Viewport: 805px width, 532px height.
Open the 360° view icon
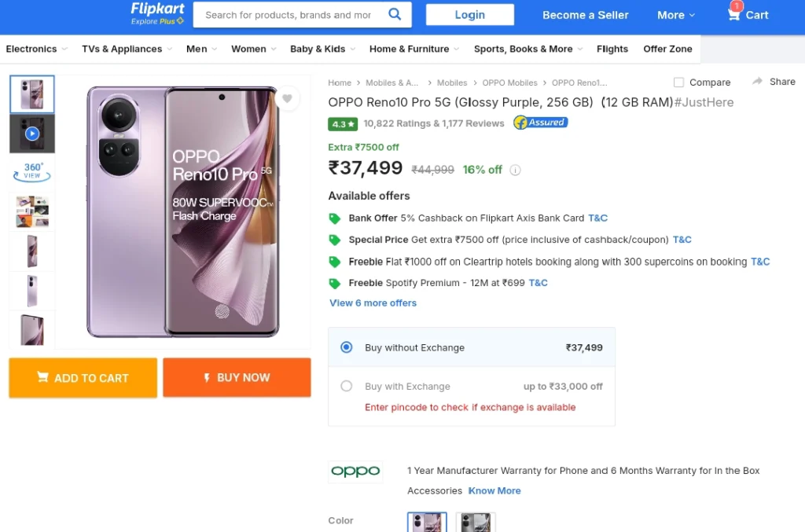[x=31, y=172]
